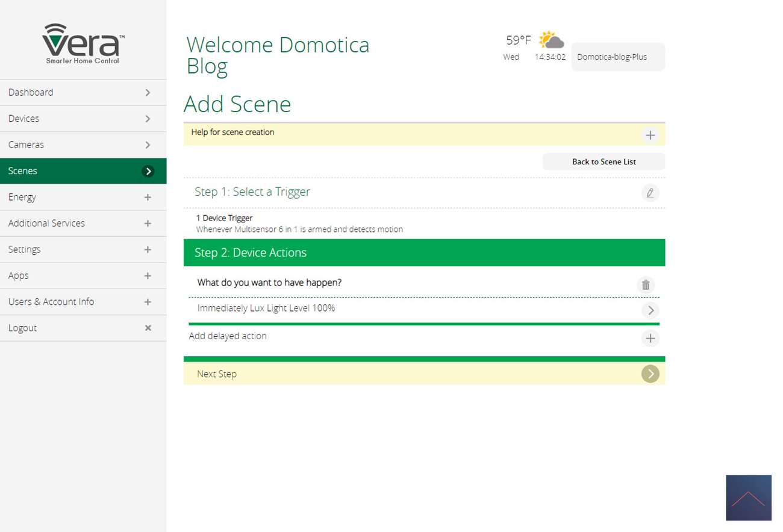Open the Lux Light Level action details
Screen dimensions: 783x532
point(650,310)
